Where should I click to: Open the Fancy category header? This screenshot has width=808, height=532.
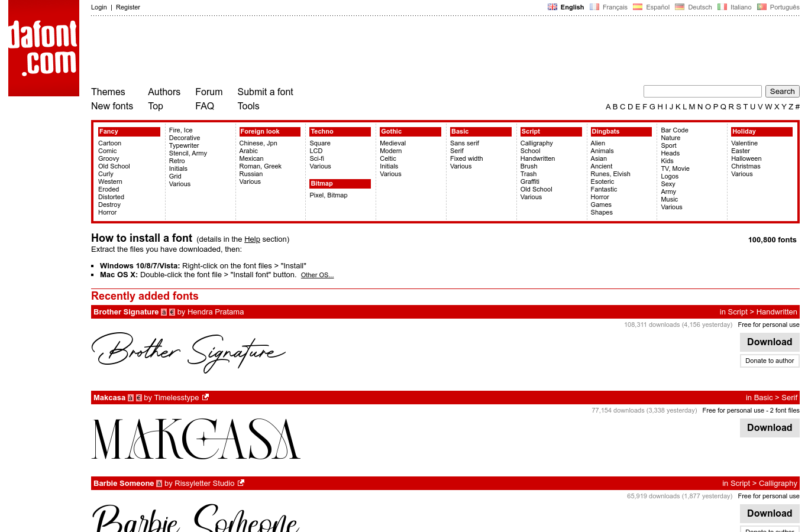pos(129,132)
